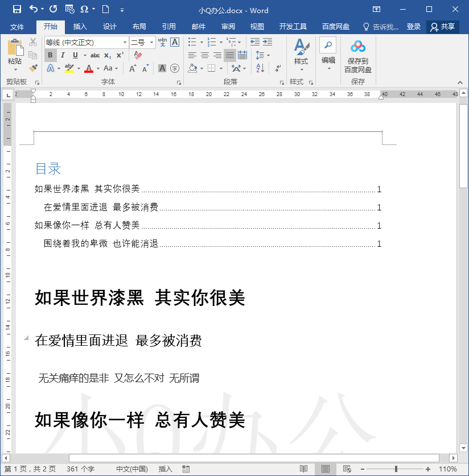Click the Save icon in quick access toolbar
The height and width of the screenshot is (476, 469).
pyautogui.click(x=17, y=10)
